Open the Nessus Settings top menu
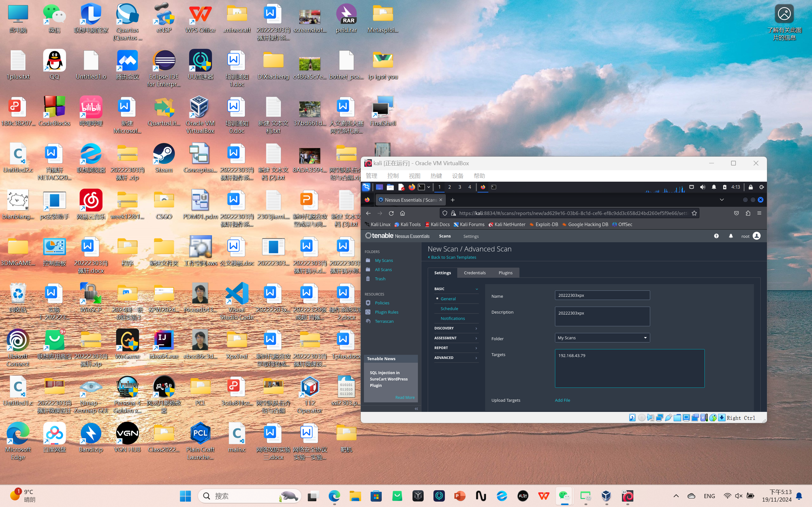The width and height of the screenshot is (812, 507). pos(471,236)
